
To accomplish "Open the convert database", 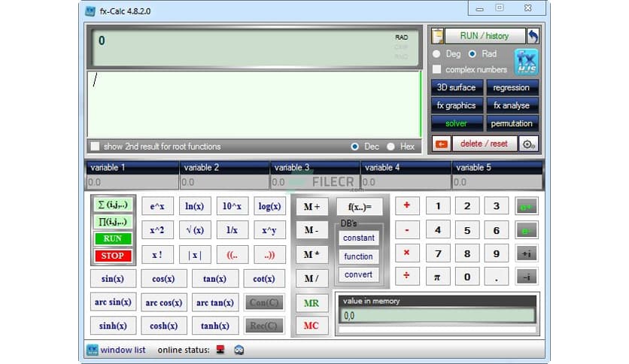I will coord(359,275).
